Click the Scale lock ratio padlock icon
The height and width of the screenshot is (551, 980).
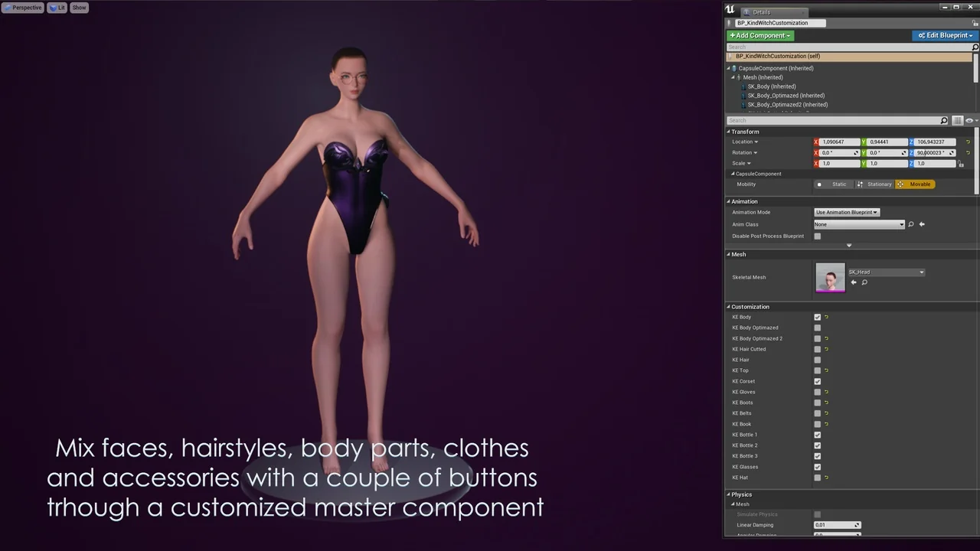(961, 164)
